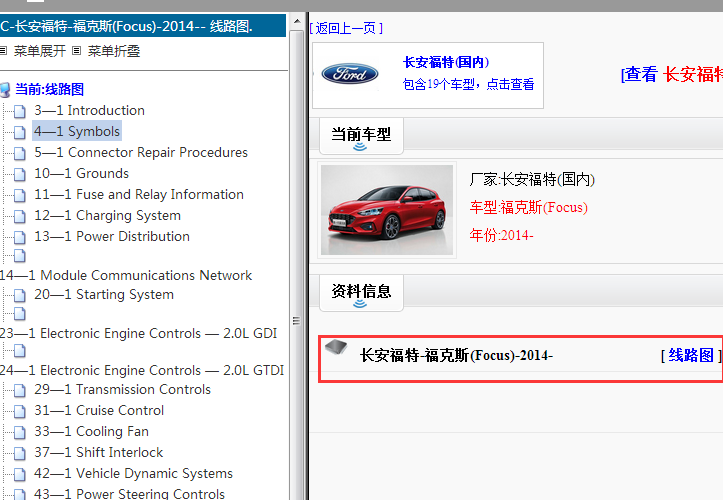Click page icon beside 42—1 Vehicle Dynamic Systems
The width and height of the screenshot is (723, 500).
19,474
